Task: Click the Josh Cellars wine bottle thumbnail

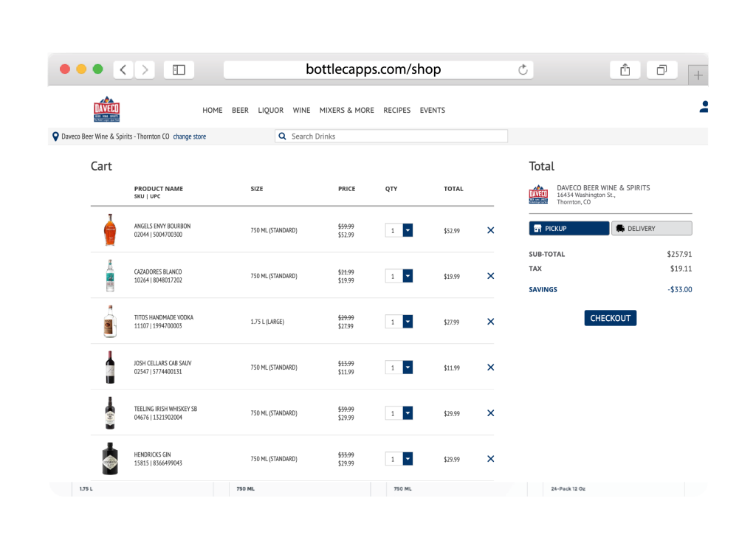Action: coord(110,367)
